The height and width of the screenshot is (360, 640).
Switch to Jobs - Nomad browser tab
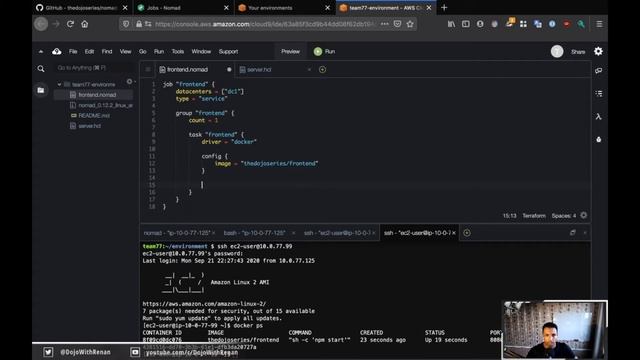click(183, 8)
